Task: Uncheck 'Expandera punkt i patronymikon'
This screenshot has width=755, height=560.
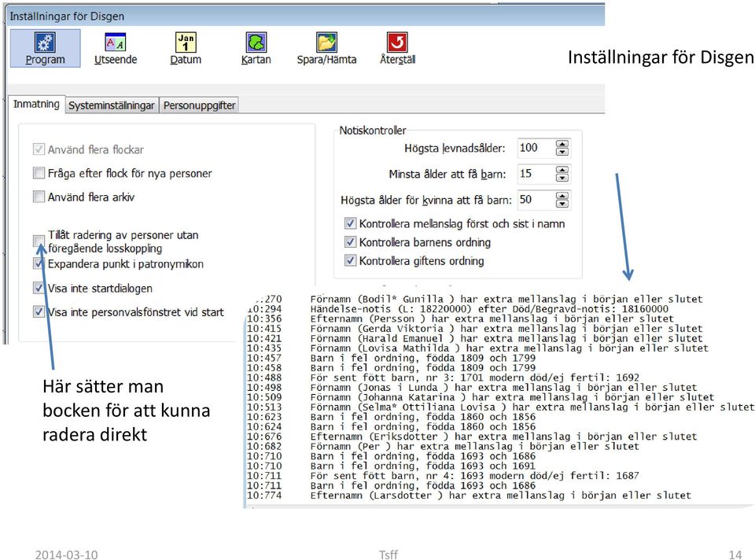Action: point(39,263)
